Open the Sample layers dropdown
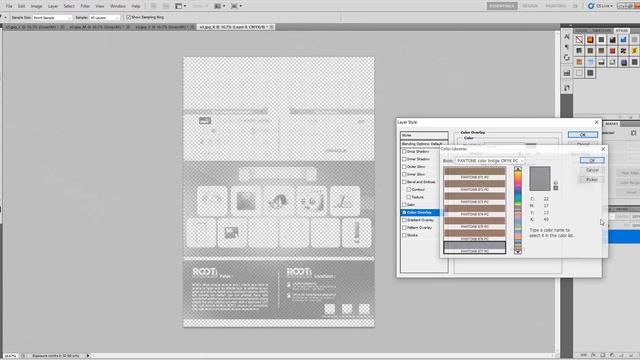 pos(104,18)
